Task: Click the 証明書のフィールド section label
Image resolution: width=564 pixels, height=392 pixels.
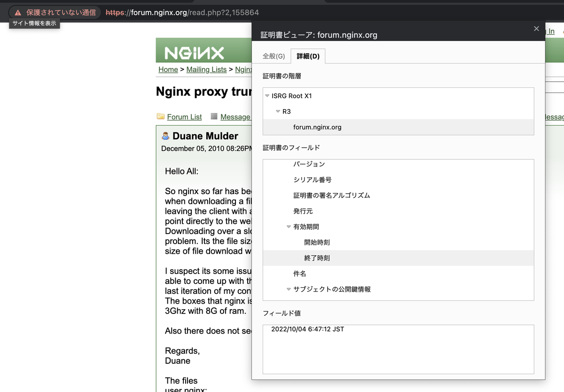Action: pos(291,148)
